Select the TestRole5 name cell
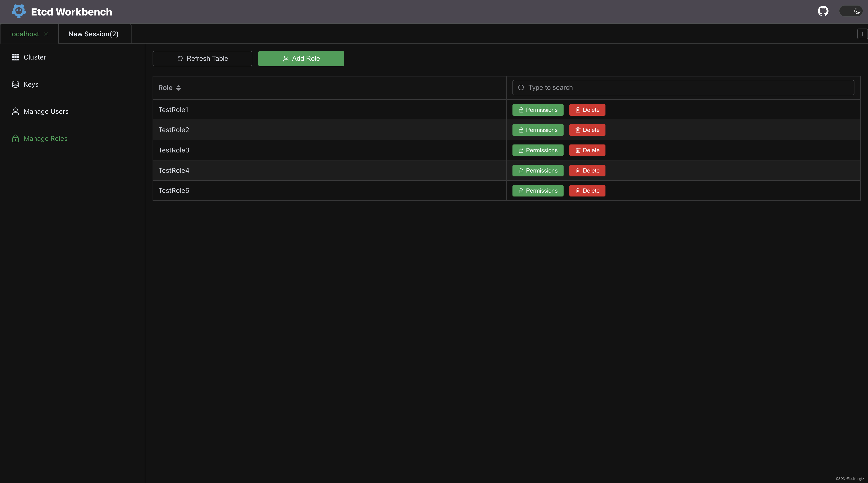The height and width of the screenshot is (483, 868). pos(330,190)
